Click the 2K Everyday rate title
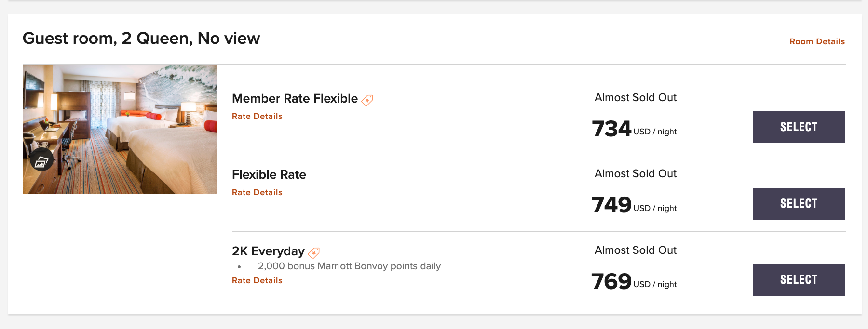Image resolution: width=868 pixels, height=329 pixels. point(268,251)
